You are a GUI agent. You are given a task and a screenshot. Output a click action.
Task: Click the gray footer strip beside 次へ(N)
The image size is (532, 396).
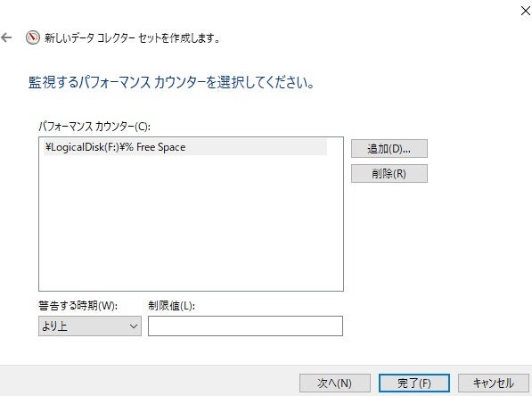[150, 381]
